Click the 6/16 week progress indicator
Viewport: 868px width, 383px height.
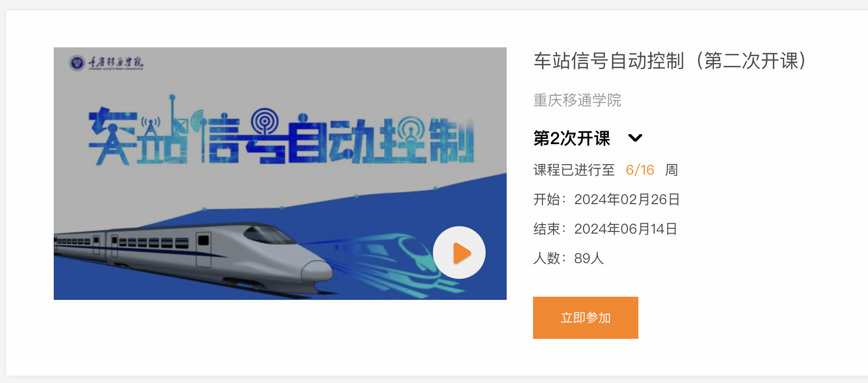point(640,170)
